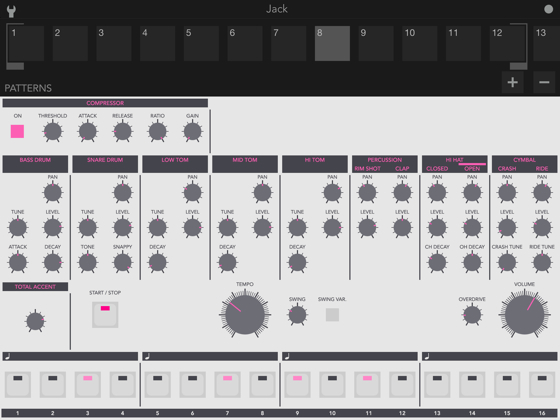
Task: Select the Open hi hat label
Action: pos(472,169)
